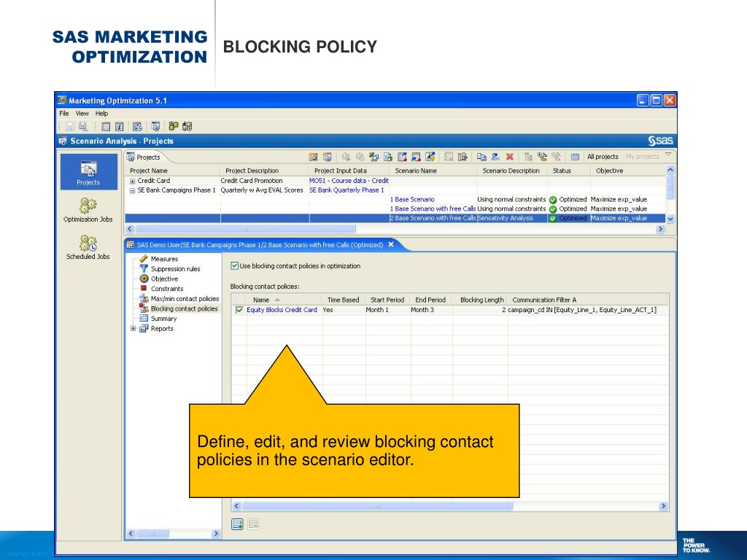Open the View menu
Image resolution: width=747 pixels, height=560 pixels.
(82, 113)
